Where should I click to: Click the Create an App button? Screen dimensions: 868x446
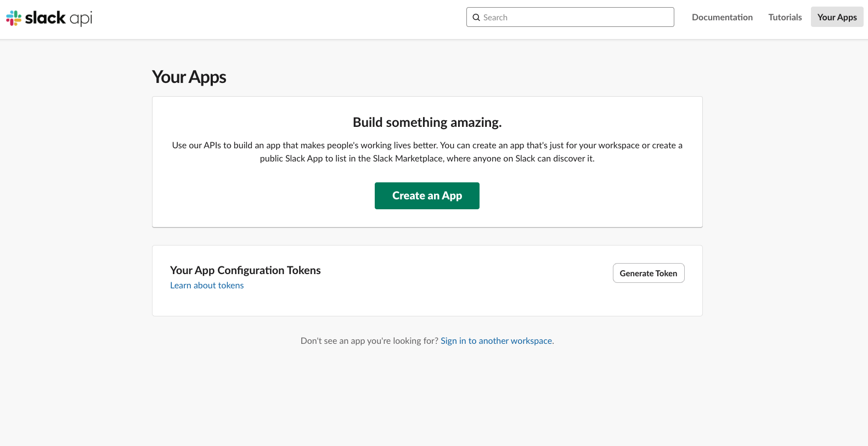coord(427,196)
